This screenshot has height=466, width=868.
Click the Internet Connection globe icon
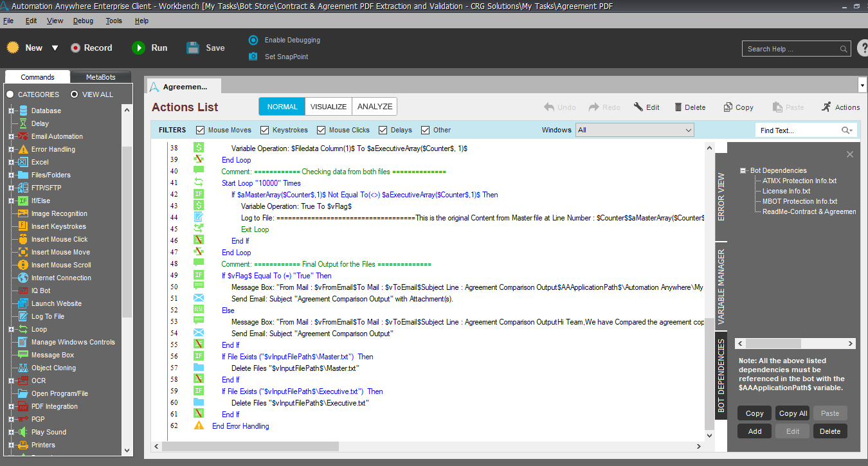click(23, 278)
